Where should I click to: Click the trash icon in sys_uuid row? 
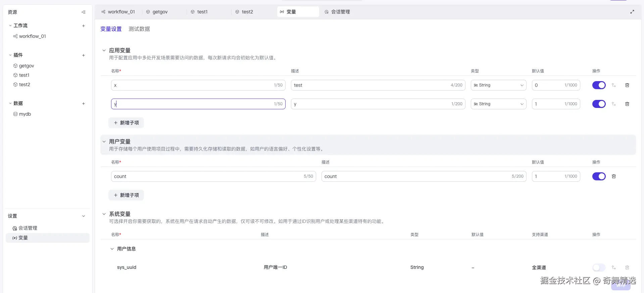point(627,268)
